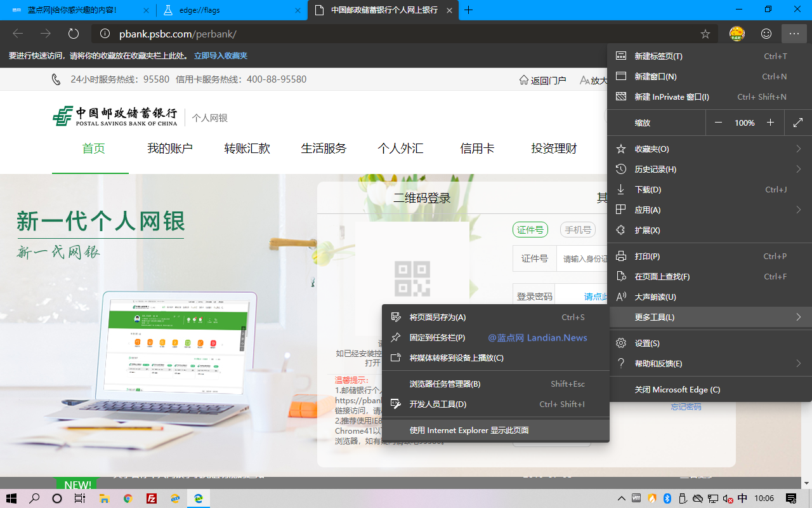Click the full screen zoom icon
Screen dimensions: 812x508
click(798, 123)
